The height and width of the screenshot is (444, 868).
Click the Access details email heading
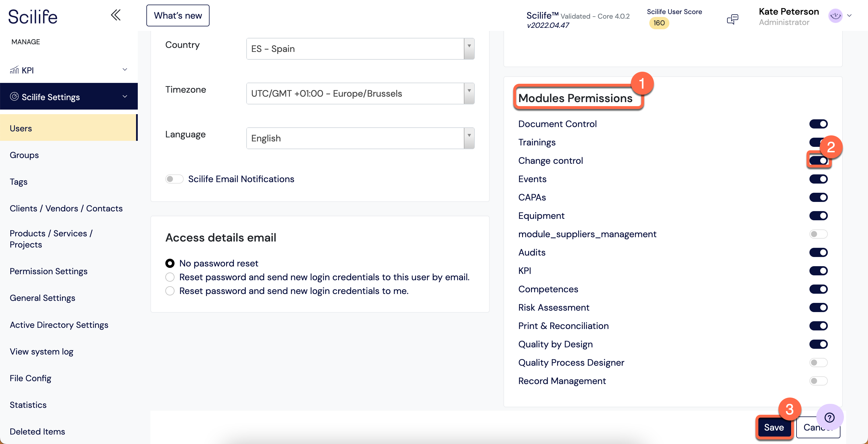click(x=221, y=238)
